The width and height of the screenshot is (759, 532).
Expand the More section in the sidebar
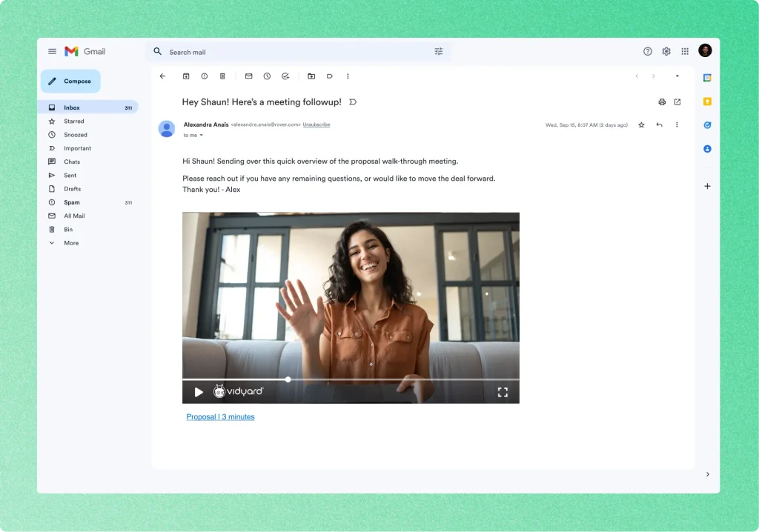coord(71,242)
